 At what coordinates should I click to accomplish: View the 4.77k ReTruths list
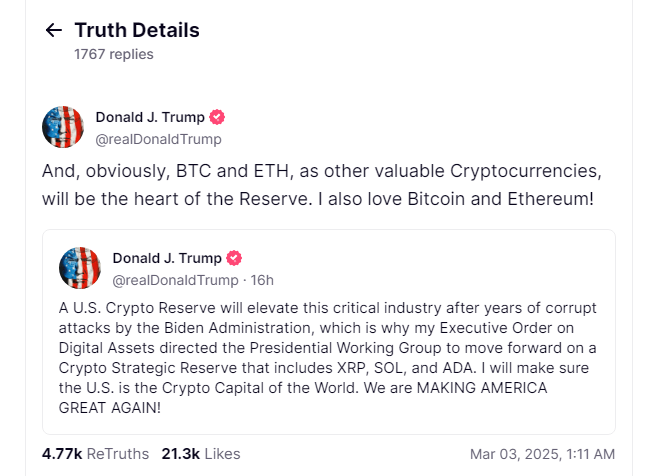(x=88, y=453)
